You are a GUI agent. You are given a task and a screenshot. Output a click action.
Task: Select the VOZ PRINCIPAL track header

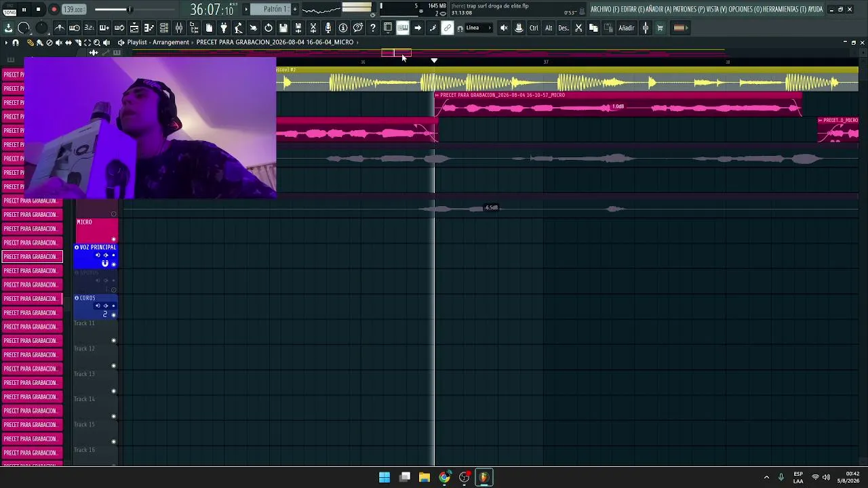tap(96, 256)
